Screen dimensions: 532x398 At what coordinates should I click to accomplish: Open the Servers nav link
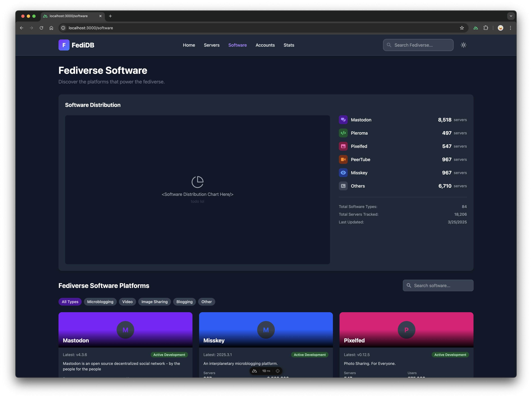click(212, 45)
